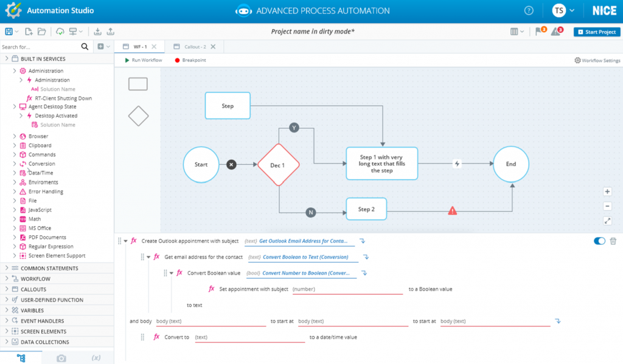Open an existing project via the folder icon
Image resolution: width=623 pixels, height=364 pixels.
[x=43, y=31]
